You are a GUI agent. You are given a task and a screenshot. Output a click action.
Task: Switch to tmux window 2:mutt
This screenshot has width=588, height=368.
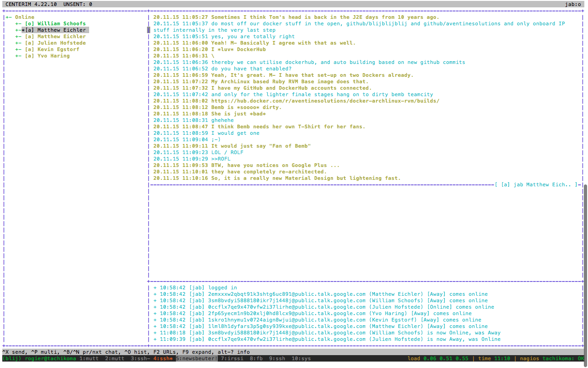pyautogui.click(x=115, y=358)
